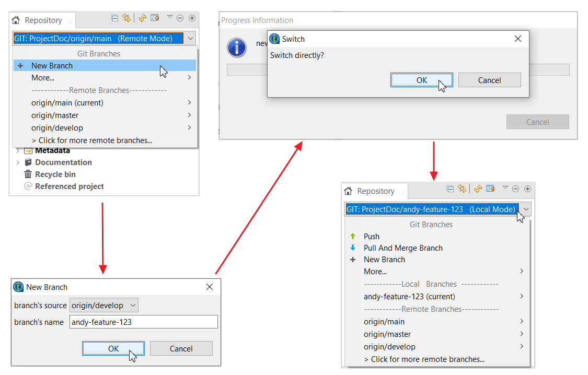Click the filter settings icon in Local Mode panel

point(490,189)
